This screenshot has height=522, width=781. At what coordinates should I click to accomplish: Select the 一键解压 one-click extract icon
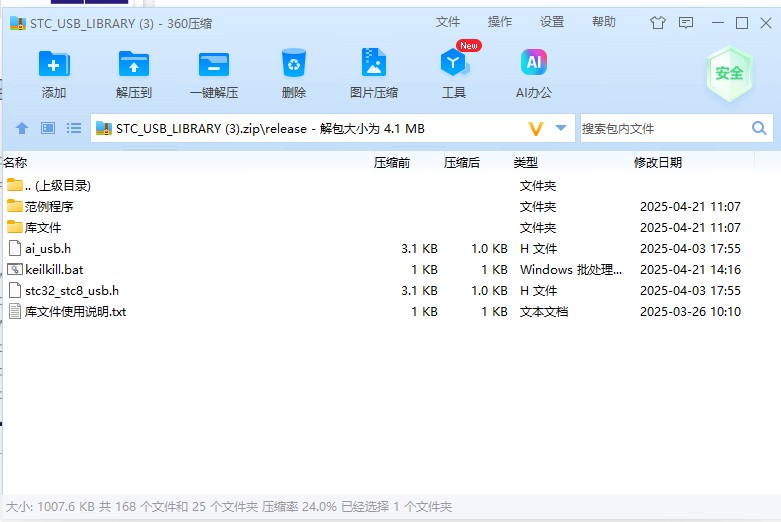pyautogui.click(x=213, y=66)
